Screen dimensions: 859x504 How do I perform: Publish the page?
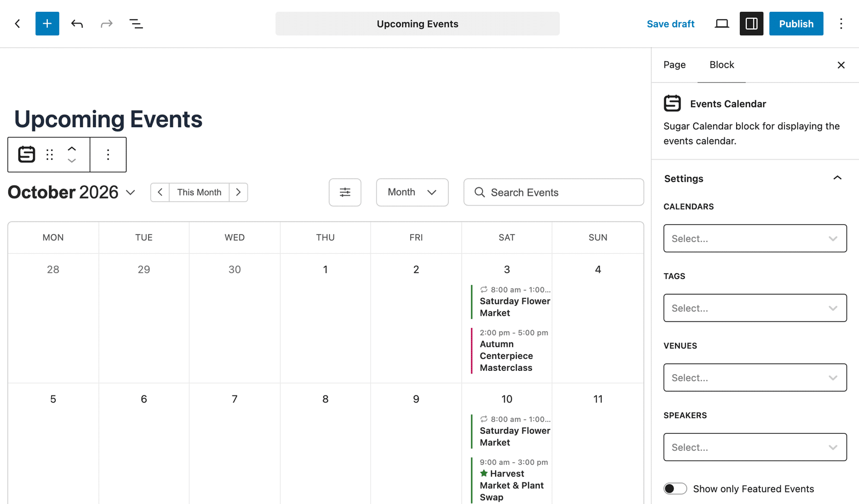point(796,24)
